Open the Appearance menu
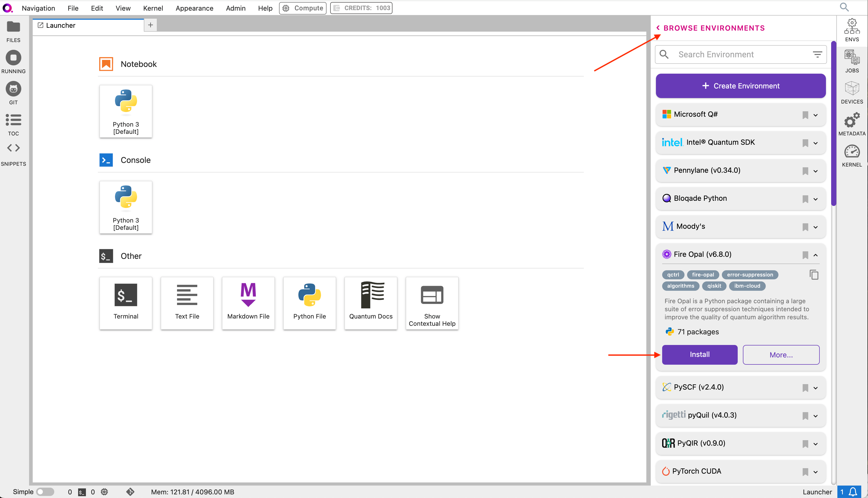The image size is (868, 498). click(194, 8)
